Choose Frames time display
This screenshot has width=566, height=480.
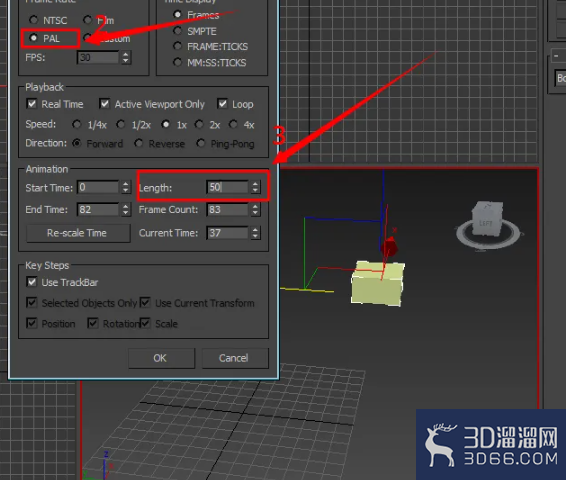177,14
